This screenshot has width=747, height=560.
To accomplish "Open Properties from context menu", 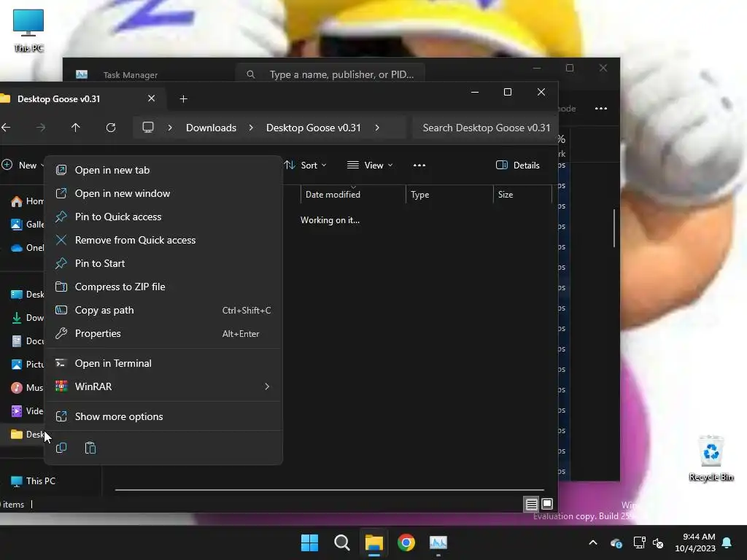I will coord(163,333).
